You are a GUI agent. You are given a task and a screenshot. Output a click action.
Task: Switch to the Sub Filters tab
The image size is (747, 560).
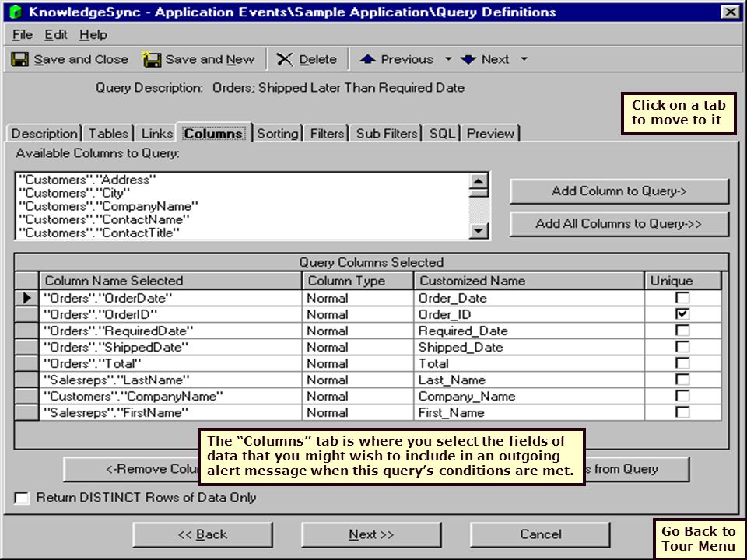click(x=387, y=133)
